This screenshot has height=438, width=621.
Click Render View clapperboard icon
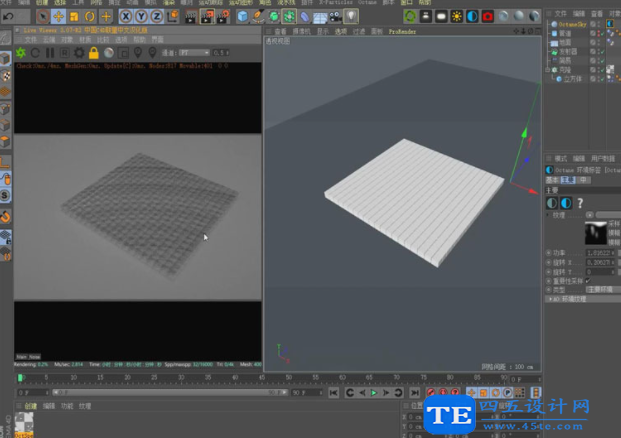(191, 17)
